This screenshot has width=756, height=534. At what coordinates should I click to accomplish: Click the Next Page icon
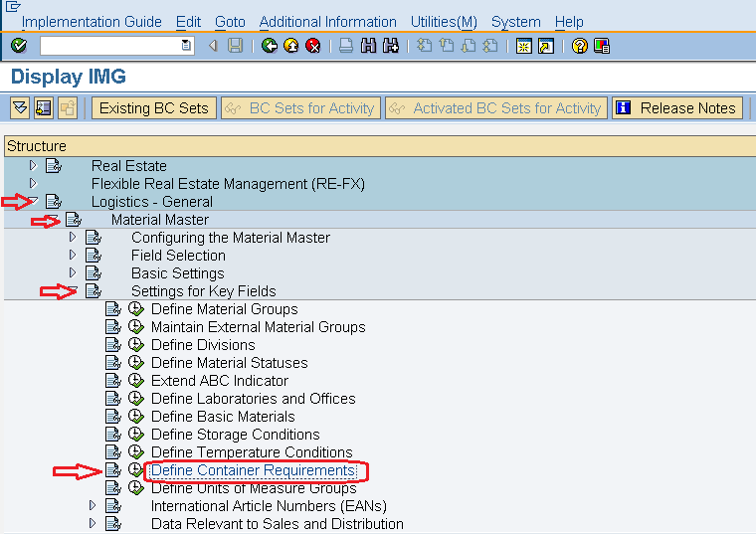click(469, 46)
